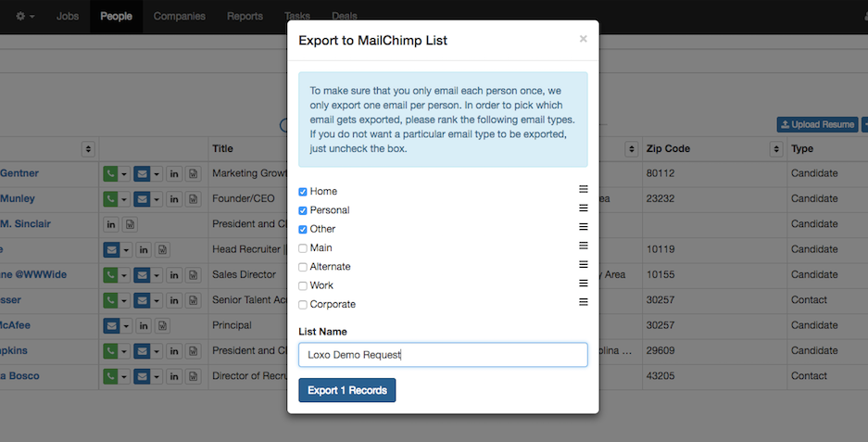
Task: Open the settings gear menu
Action: click(25, 16)
